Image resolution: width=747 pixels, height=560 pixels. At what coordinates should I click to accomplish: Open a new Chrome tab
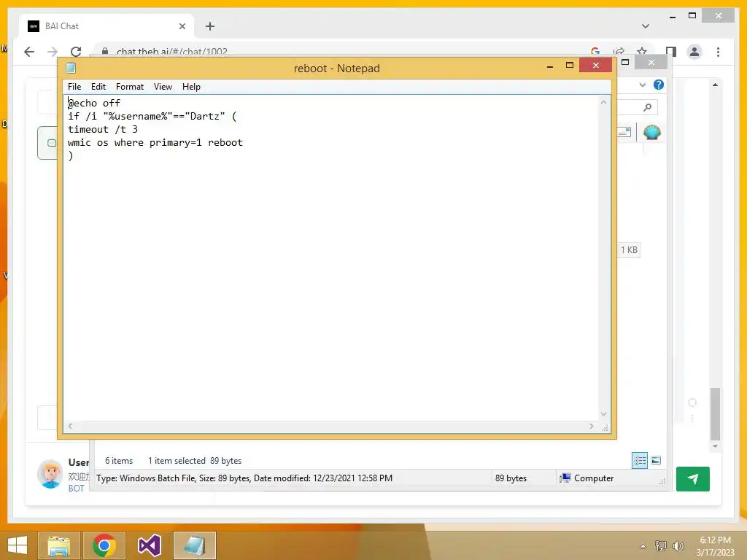pos(210,26)
